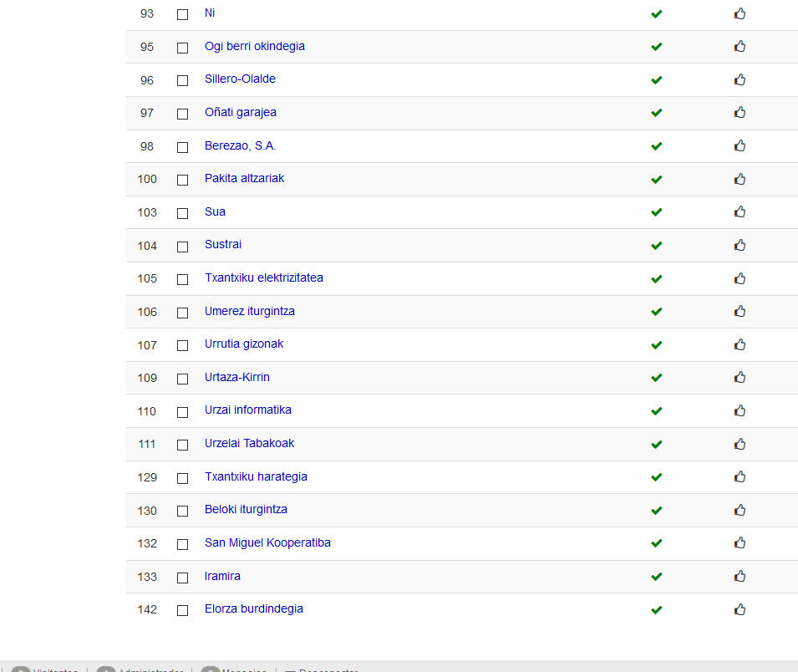The width and height of the screenshot is (798, 672).
Task: Open the Elorza burdindegia entry
Action: [253, 608]
